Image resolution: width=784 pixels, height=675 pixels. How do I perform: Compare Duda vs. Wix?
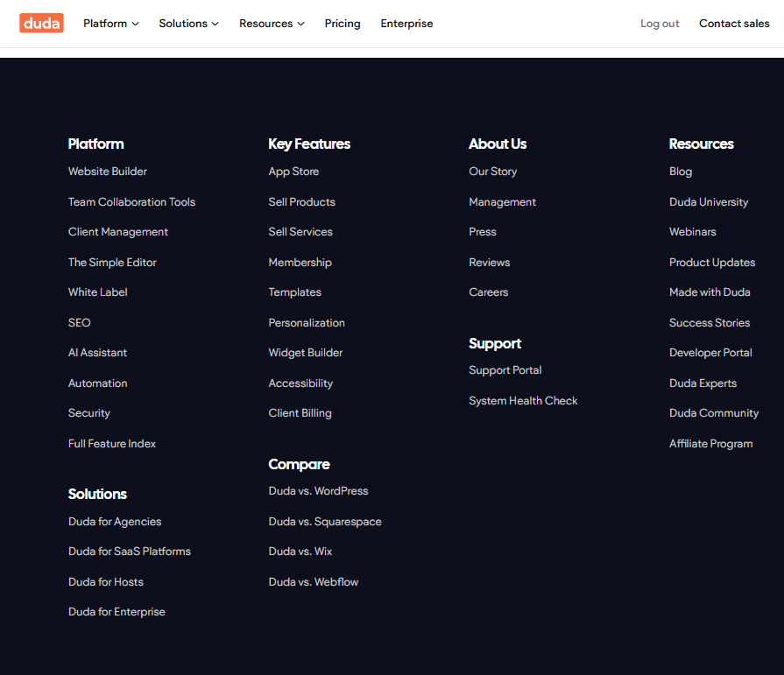(x=300, y=551)
